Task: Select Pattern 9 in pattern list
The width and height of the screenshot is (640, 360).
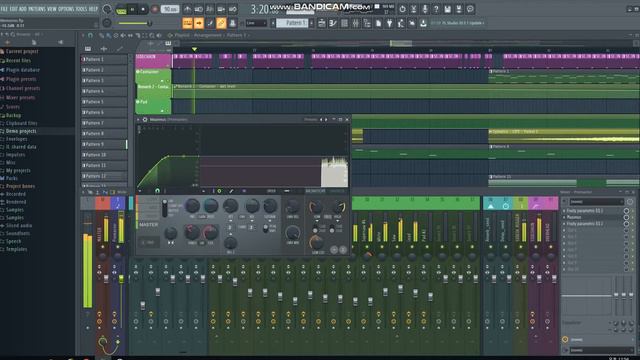Action: click(x=104, y=144)
